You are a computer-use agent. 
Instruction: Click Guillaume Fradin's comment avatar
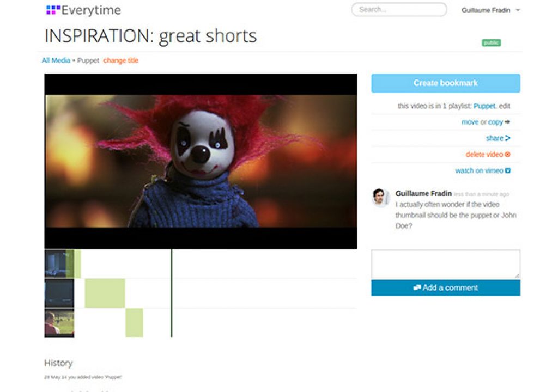pos(380,197)
